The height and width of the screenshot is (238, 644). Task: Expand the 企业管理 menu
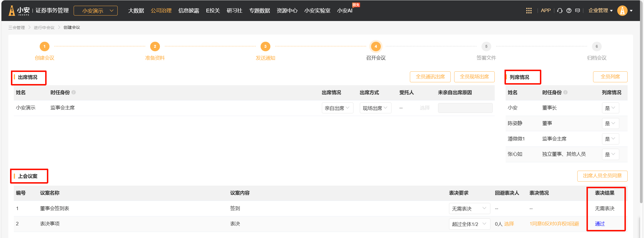click(x=600, y=11)
